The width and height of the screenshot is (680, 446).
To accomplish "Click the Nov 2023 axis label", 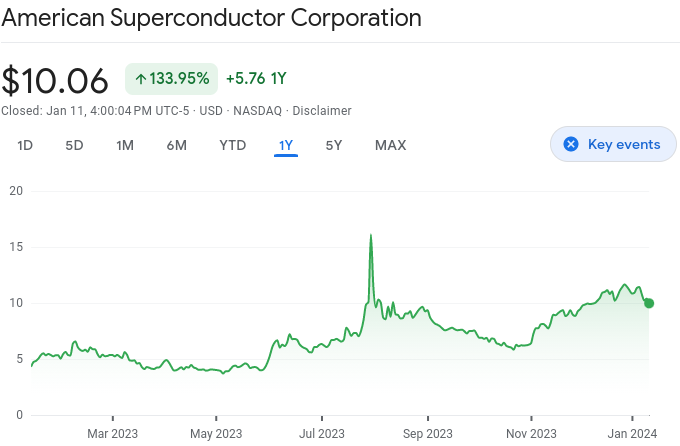I will 531,433.
